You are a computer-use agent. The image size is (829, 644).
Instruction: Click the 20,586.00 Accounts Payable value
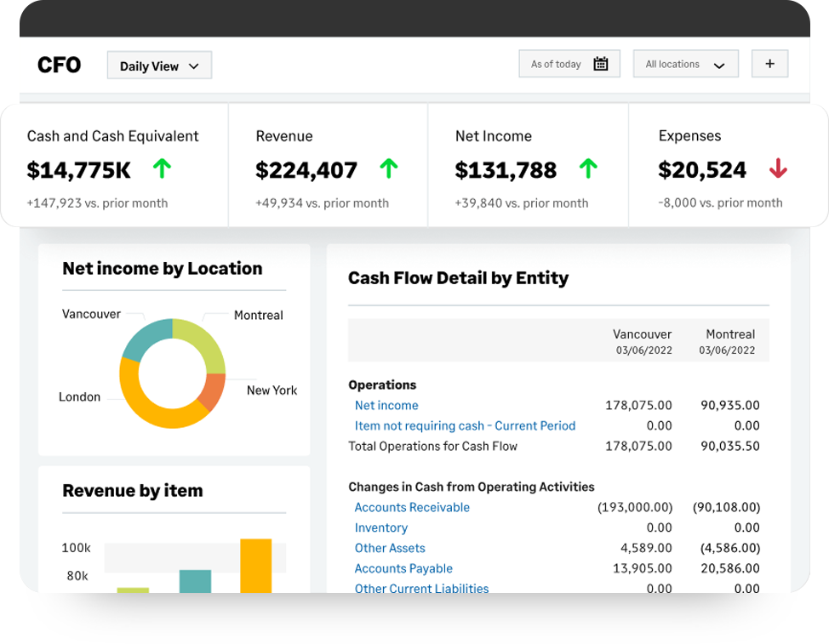(730, 568)
